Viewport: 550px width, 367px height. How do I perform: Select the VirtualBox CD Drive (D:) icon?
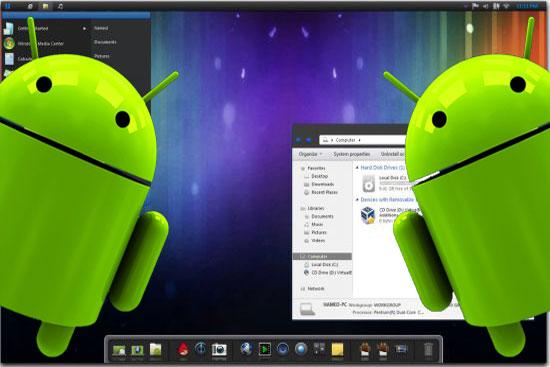(x=368, y=215)
